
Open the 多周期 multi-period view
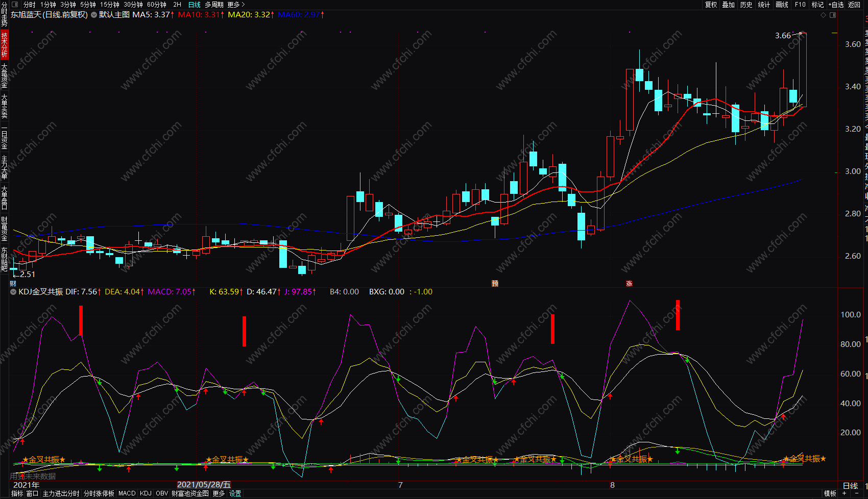click(x=214, y=5)
